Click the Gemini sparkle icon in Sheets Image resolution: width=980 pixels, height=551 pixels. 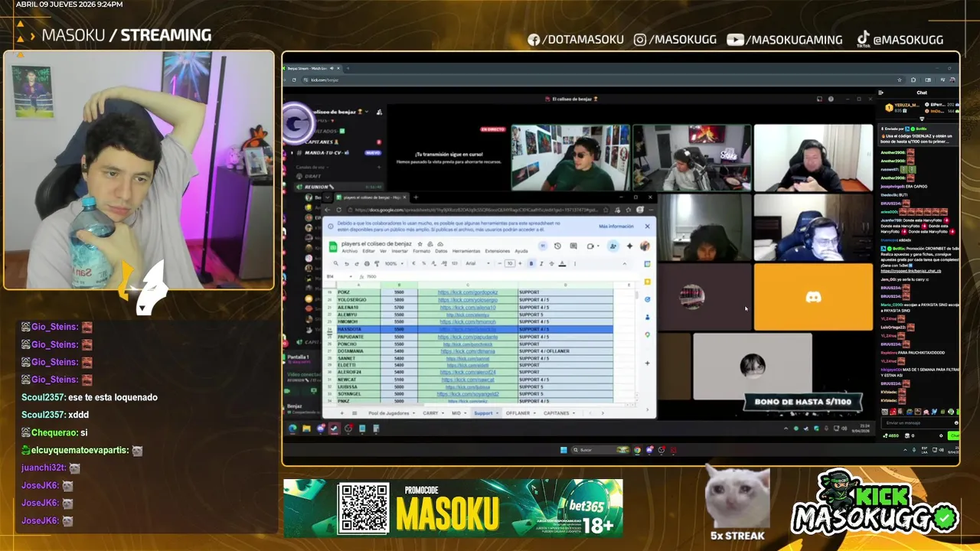(629, 246)
